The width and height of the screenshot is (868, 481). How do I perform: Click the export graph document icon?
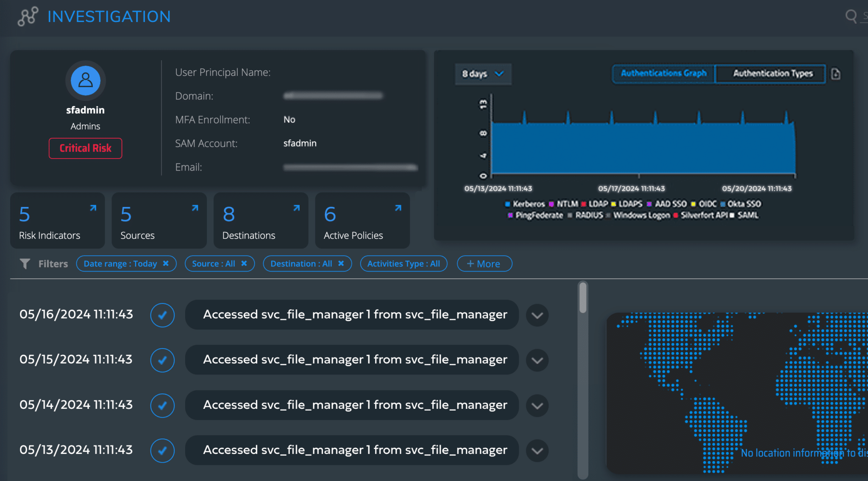click(835, 74)
